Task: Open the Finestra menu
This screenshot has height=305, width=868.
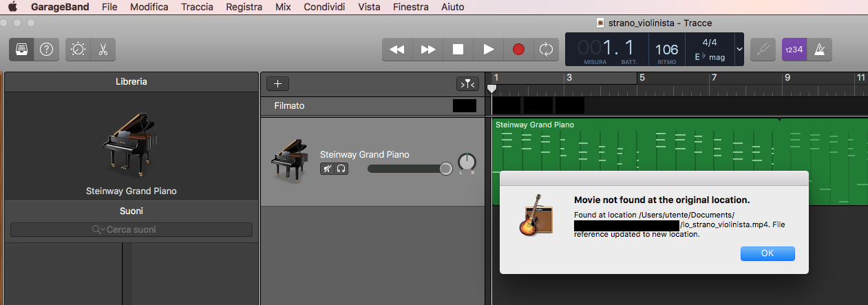Action: 412,7
